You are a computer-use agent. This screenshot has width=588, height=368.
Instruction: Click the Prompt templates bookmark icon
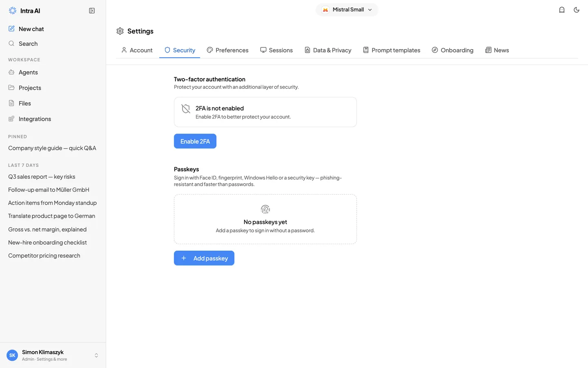366,50
